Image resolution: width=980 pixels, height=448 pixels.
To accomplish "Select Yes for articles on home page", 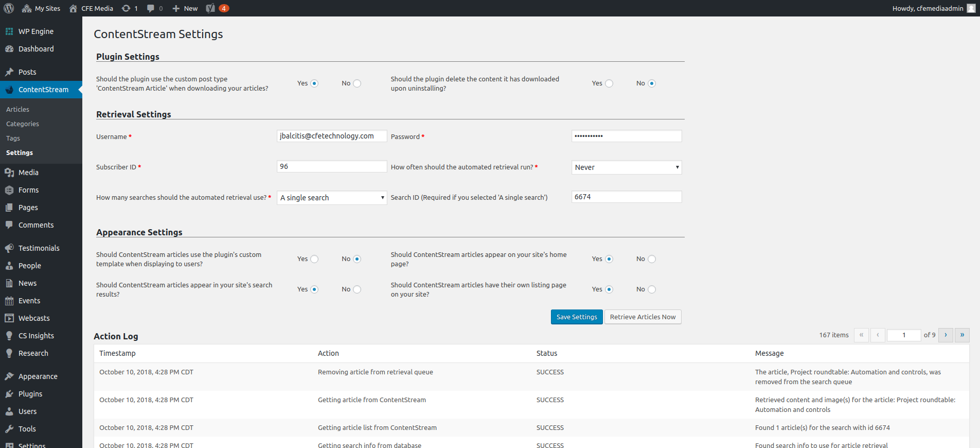I will click(x=609, y=259).
